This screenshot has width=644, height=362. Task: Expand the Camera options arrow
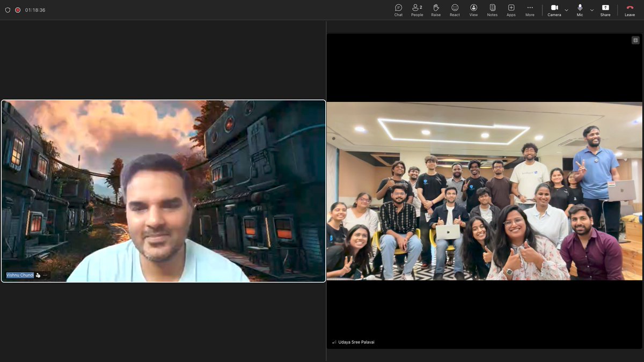566,10
